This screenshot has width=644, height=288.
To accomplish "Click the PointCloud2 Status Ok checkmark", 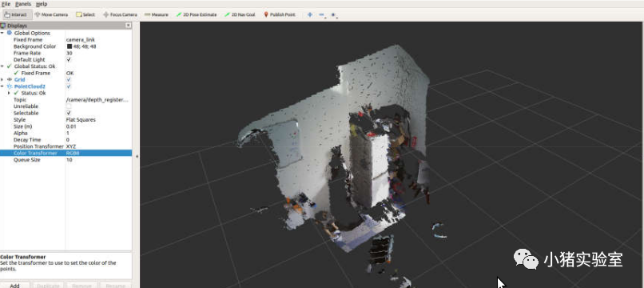I will (17, 93).
